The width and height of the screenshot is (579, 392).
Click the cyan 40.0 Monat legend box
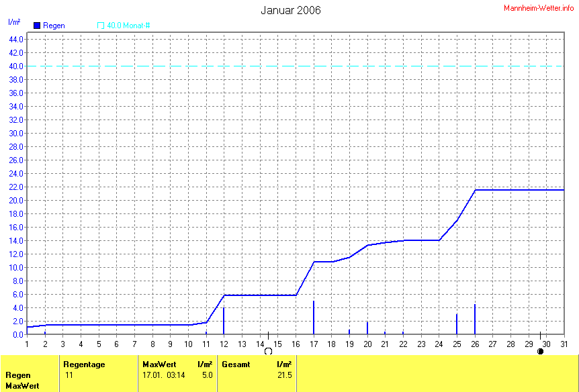coord(101,26)
